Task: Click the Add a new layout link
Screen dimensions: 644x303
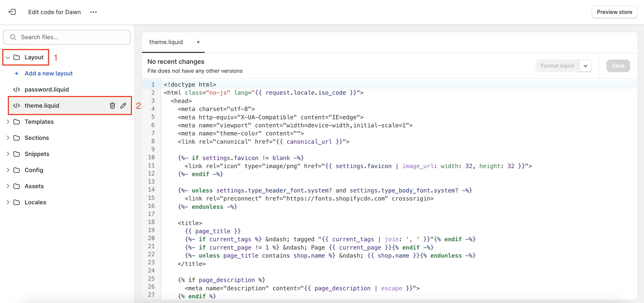Action: pyautogui.click(x=48, y=73)
